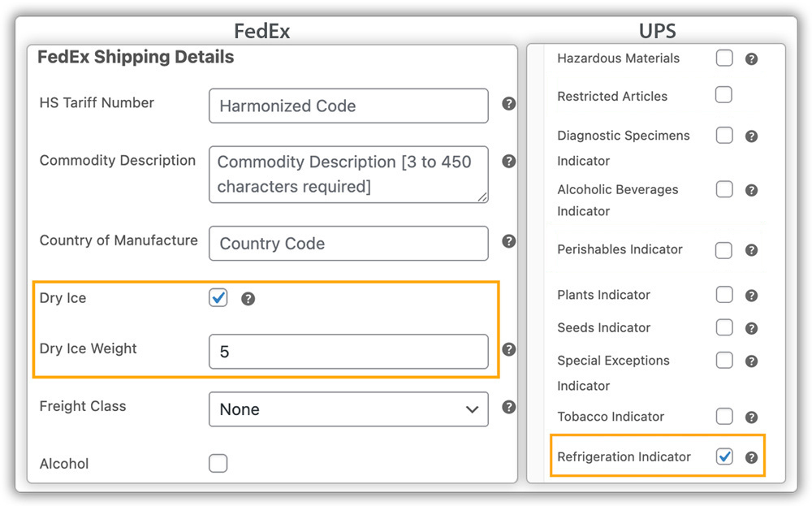Viewport: 812px width, 506px height.
Task: Click help icon next to HS Tariff Number
Action: [508, 104]
